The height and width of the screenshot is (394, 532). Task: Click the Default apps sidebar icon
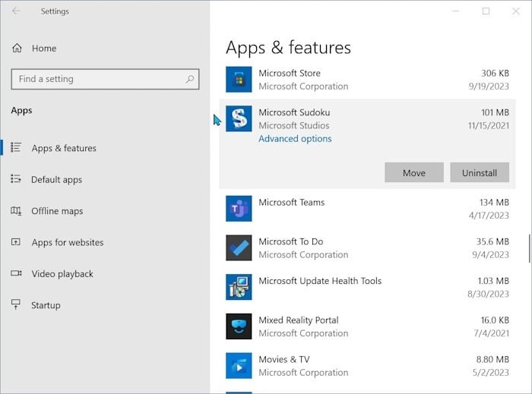[16, 178]
